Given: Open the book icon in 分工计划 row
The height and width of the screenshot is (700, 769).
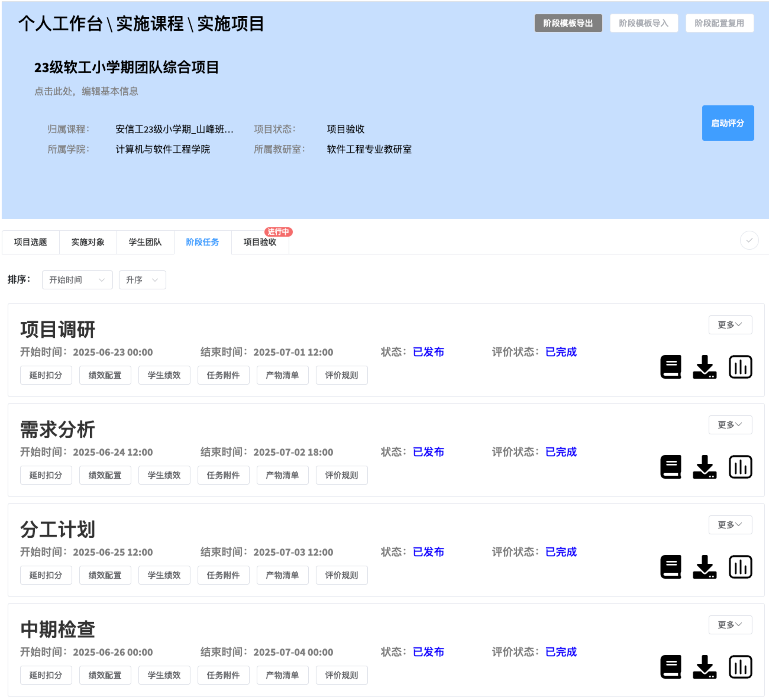Looking at the screenshot, I should [670, 567].
